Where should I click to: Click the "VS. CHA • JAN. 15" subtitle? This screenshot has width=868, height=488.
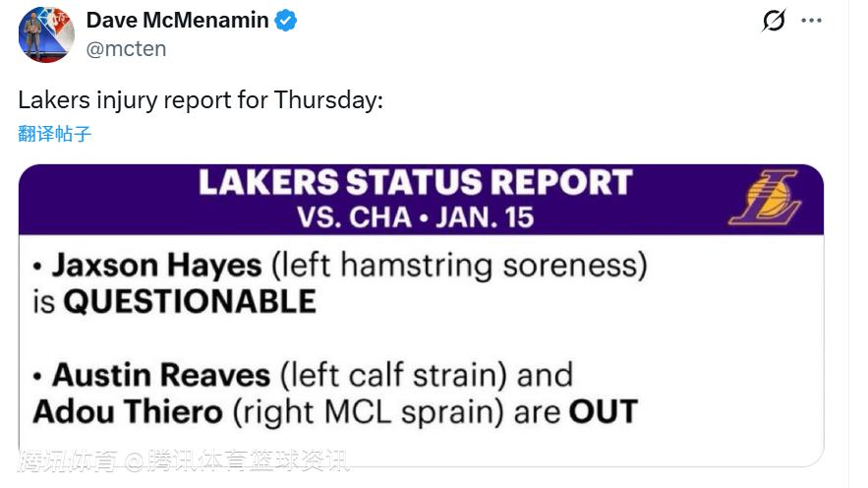tap(415, 216)
